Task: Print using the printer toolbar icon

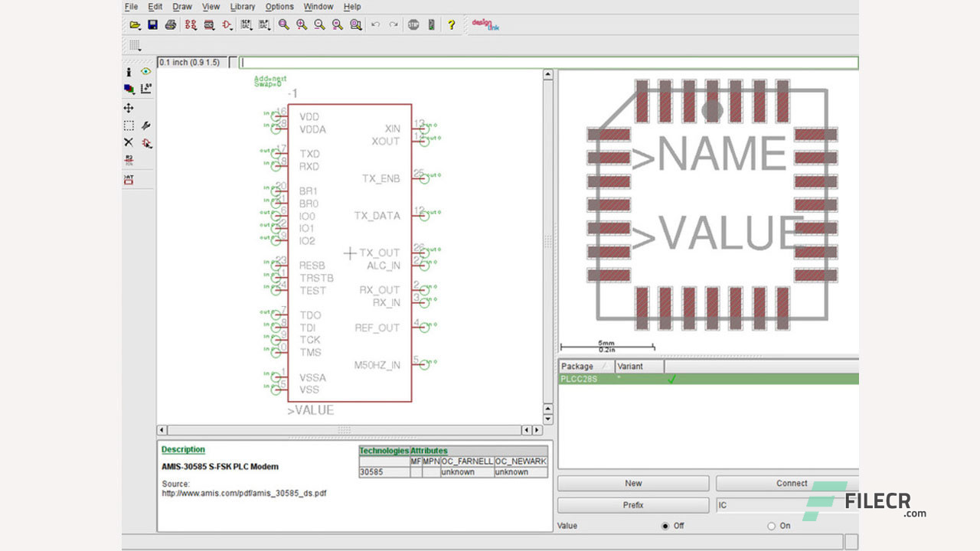Action: coord(171,24)
